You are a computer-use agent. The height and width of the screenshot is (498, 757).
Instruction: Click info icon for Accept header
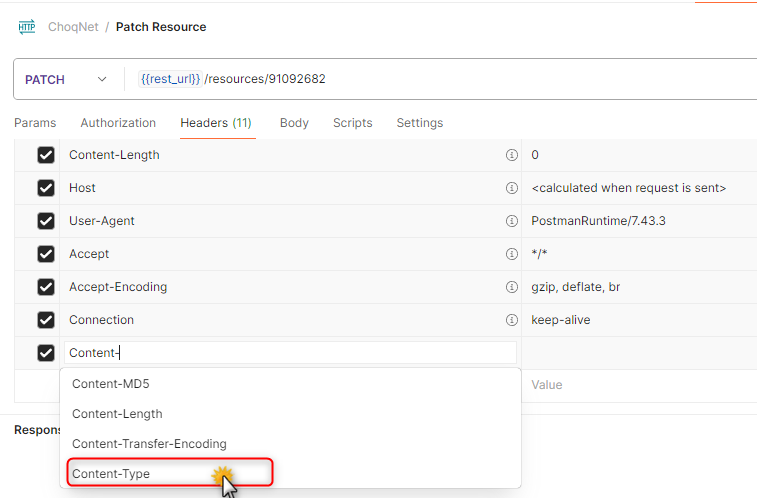(512, 254)
